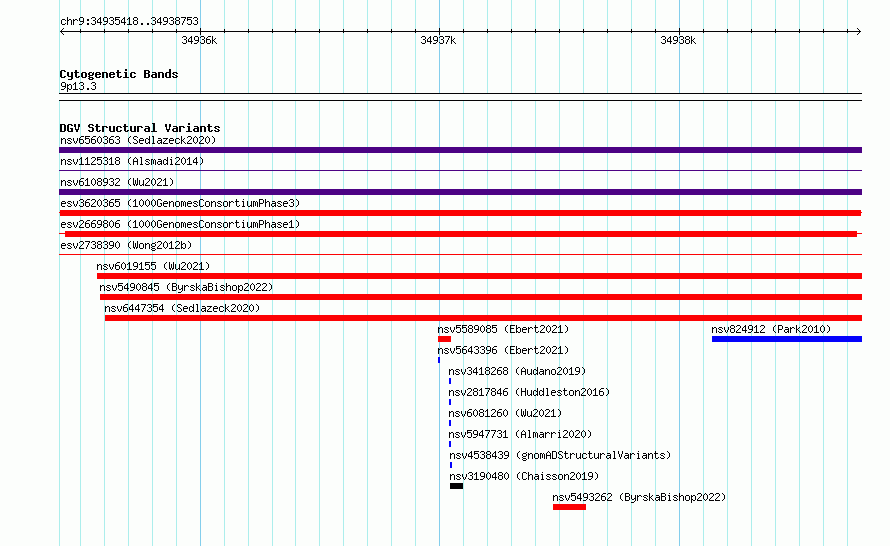The width and height of the screenshot is (890, 546).
Task: Open nsv3418268 (Audano2019) label
Action: [x=517, y=371]
